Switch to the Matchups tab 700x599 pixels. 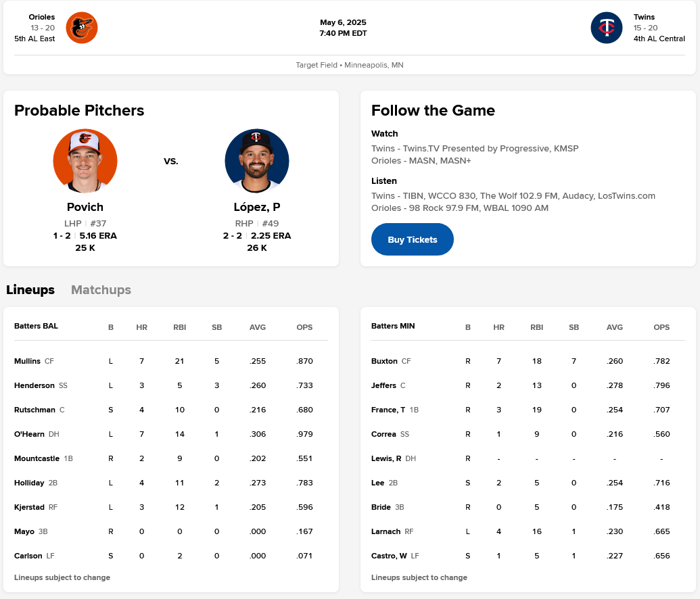point(101,290)
